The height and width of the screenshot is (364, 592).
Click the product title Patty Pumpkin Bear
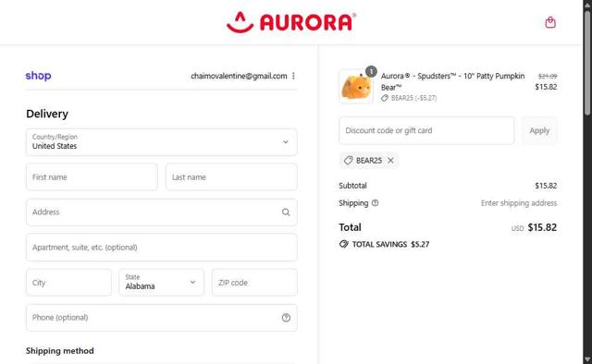(x=452, y=81)
